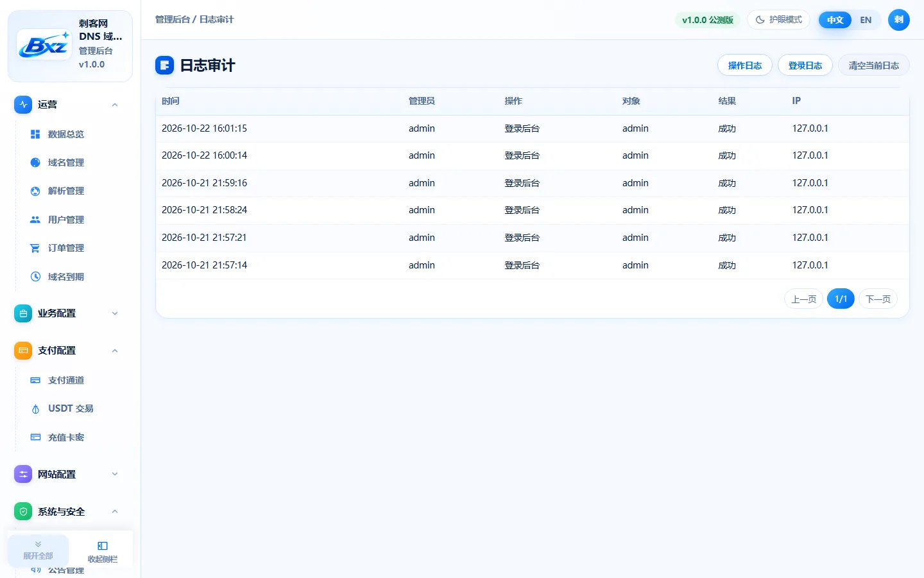The height and width of the screenshot is (578, 924).
Task: Go to next page with 下一页
Action: click(x=878, y=299)
